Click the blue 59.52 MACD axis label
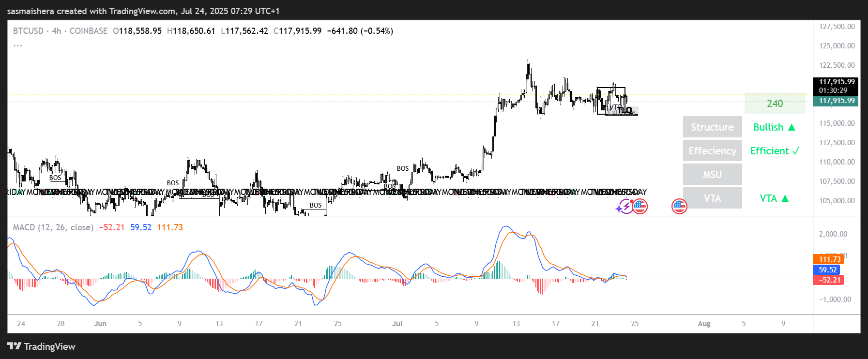The image size is (868, 359). click(x=827, y=270)
